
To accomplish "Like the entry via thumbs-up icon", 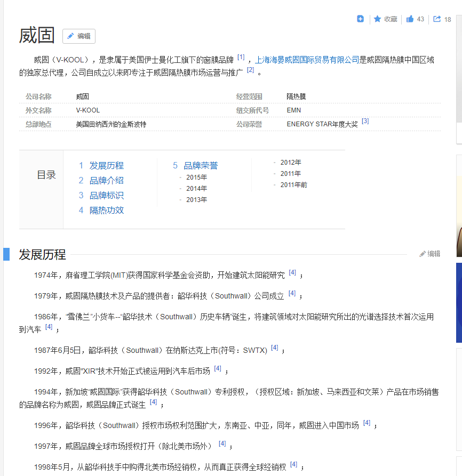I will tap(410, 19).
